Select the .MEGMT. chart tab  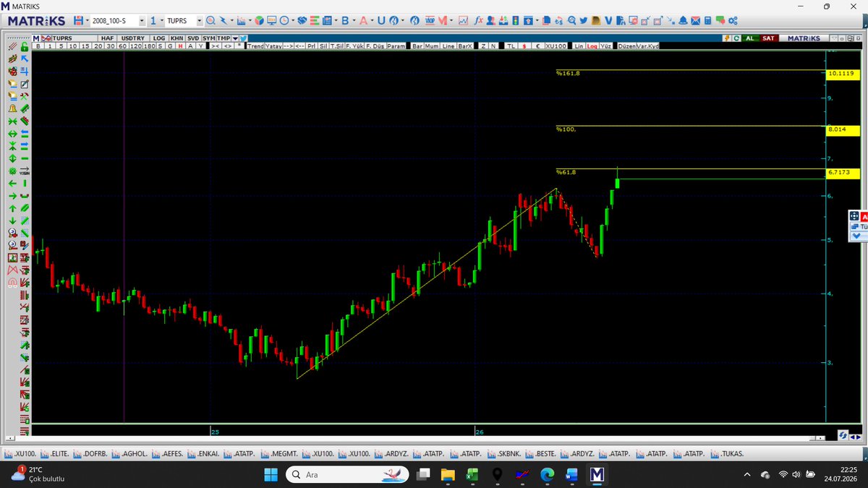(280, 454)
